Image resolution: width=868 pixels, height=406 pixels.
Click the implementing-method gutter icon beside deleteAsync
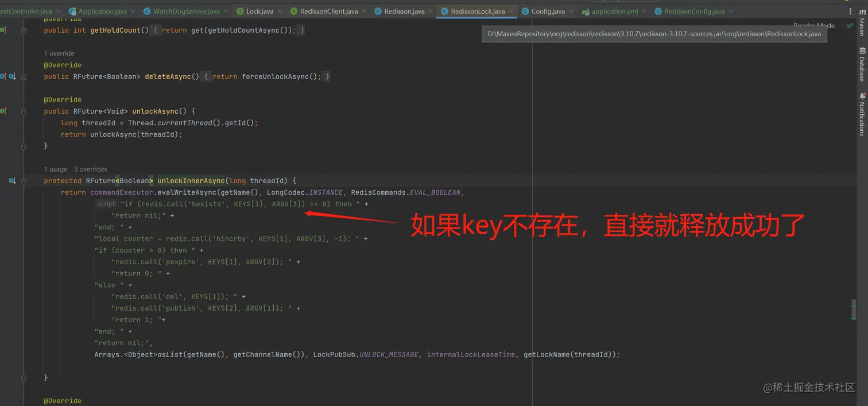click(3, 76)
